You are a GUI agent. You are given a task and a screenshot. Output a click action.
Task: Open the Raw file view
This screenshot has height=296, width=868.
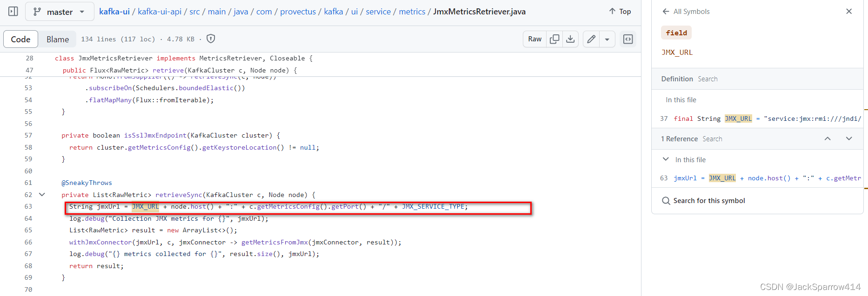pos(535,39)
